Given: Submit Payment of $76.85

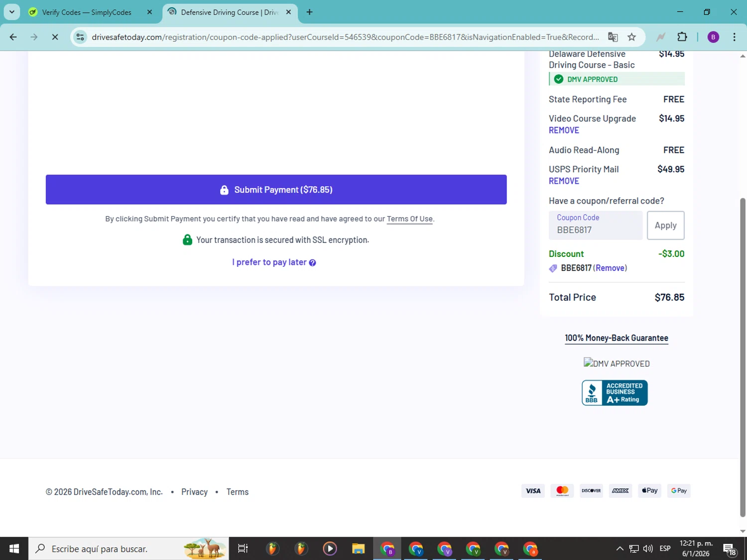Looking at the screenshot, I should (276, 190).
